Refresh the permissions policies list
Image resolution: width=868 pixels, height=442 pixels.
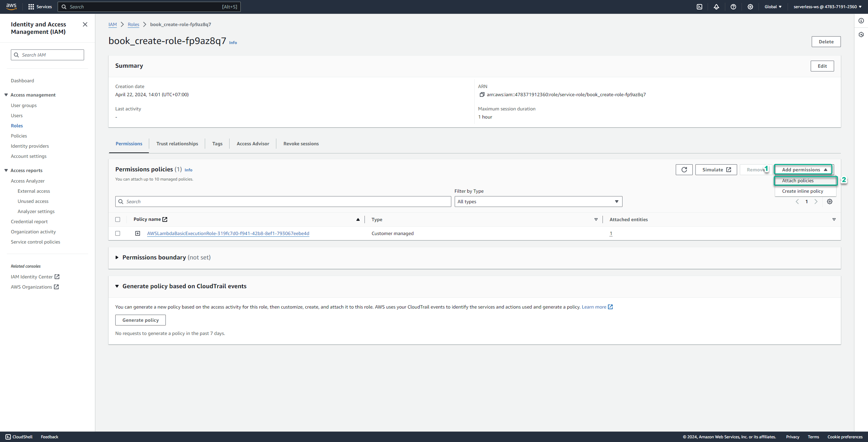coord(684,170)
